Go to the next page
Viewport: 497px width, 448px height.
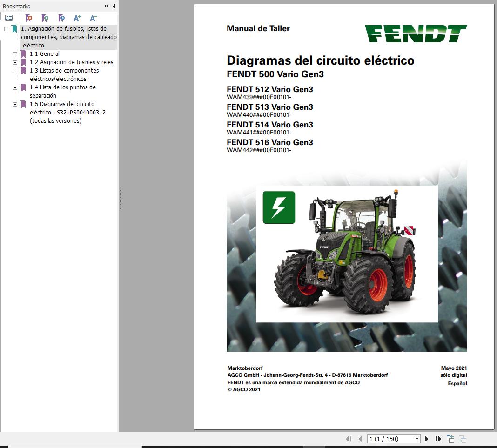[x=426, y=439]
